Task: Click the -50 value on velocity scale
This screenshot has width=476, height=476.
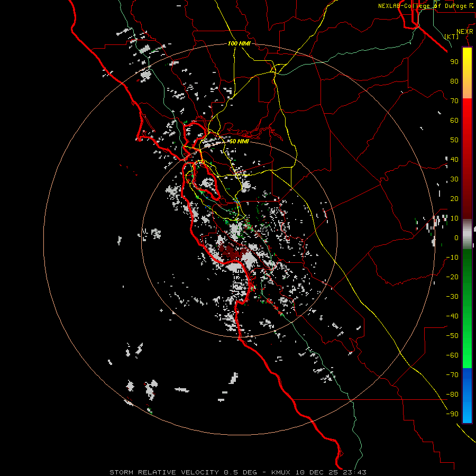Action: click(x=452, y=336)
